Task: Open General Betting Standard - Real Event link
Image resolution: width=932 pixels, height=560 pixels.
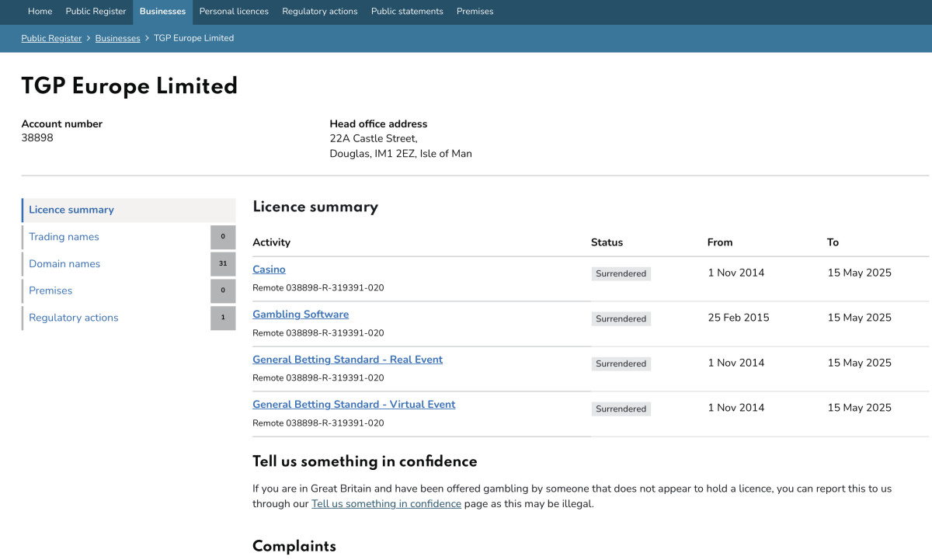Action: click(347, 360)
